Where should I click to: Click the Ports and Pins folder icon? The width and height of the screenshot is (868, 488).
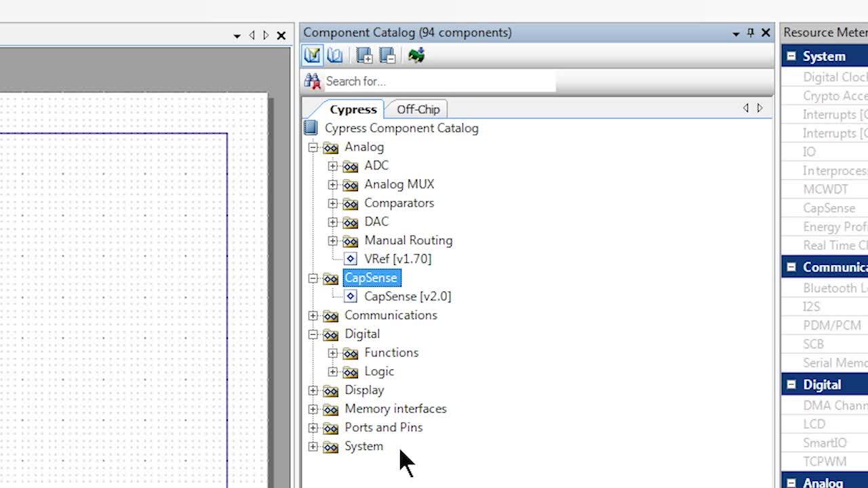point(330,428)
